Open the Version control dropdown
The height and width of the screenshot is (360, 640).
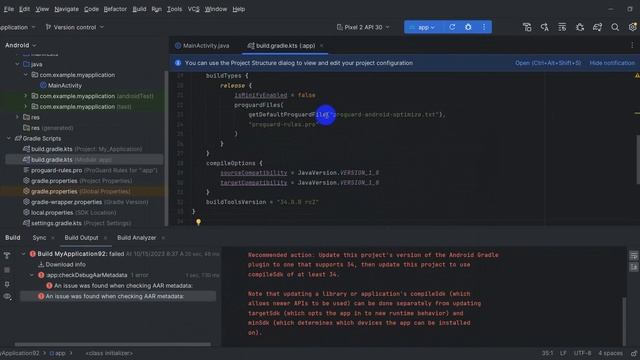pos(75,27)
